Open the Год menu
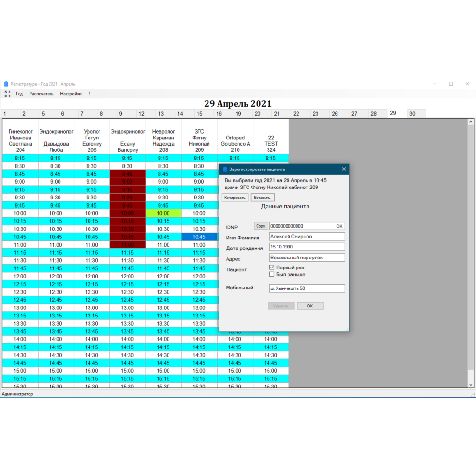The image size is (476, 476). [x=19, y=94]
